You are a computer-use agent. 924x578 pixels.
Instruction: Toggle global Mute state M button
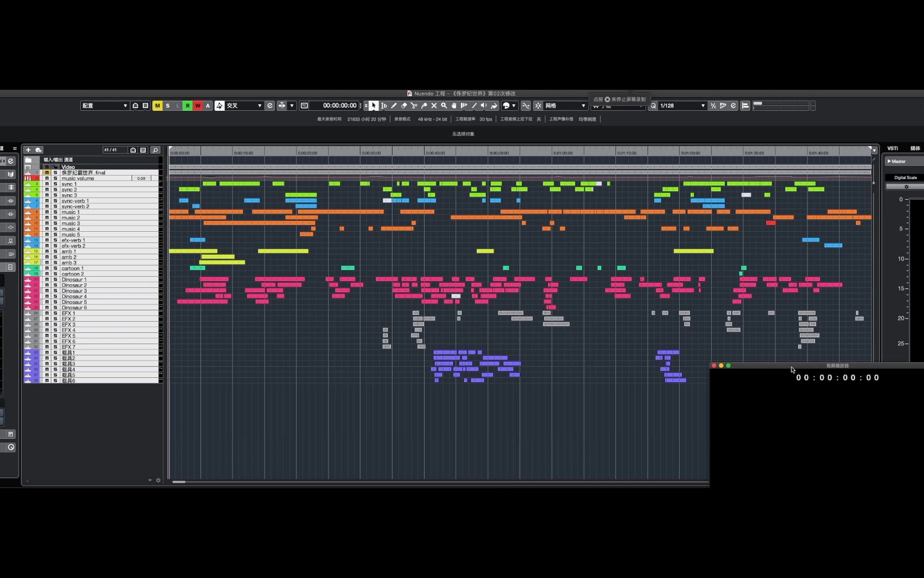(157, 106)
